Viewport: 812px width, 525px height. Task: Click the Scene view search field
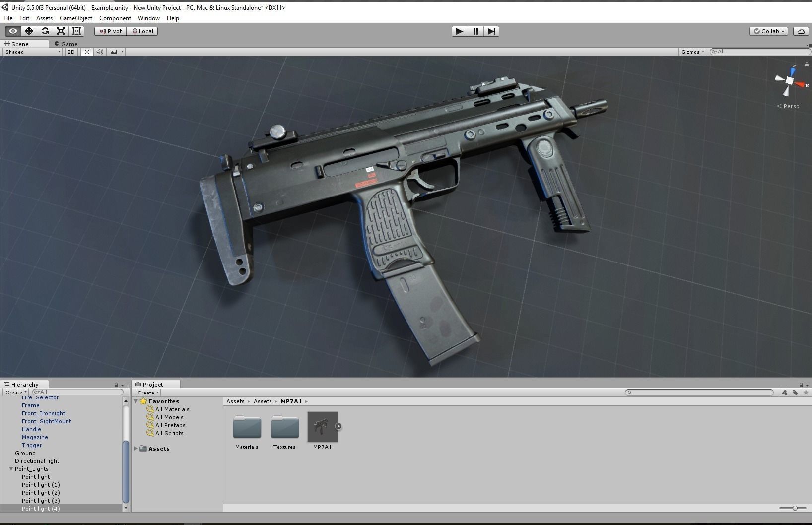pyautogui.click(x=759, y=51)
